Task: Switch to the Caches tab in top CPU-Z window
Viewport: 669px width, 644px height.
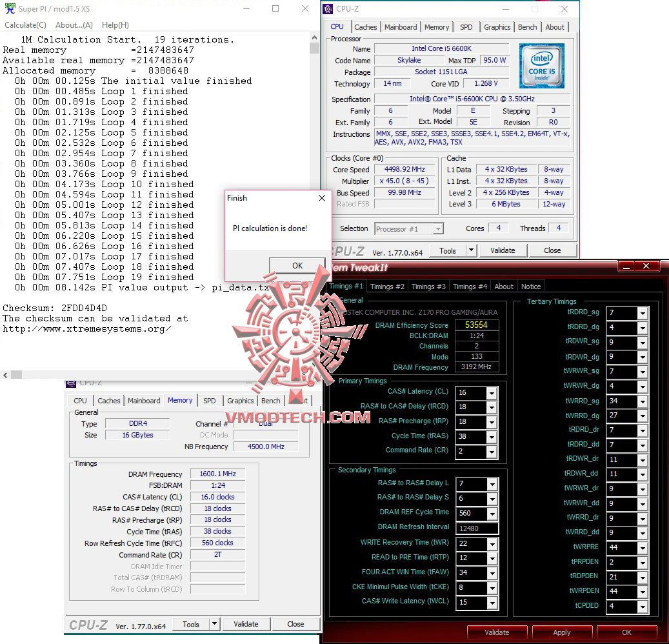Action: (366, 27)
